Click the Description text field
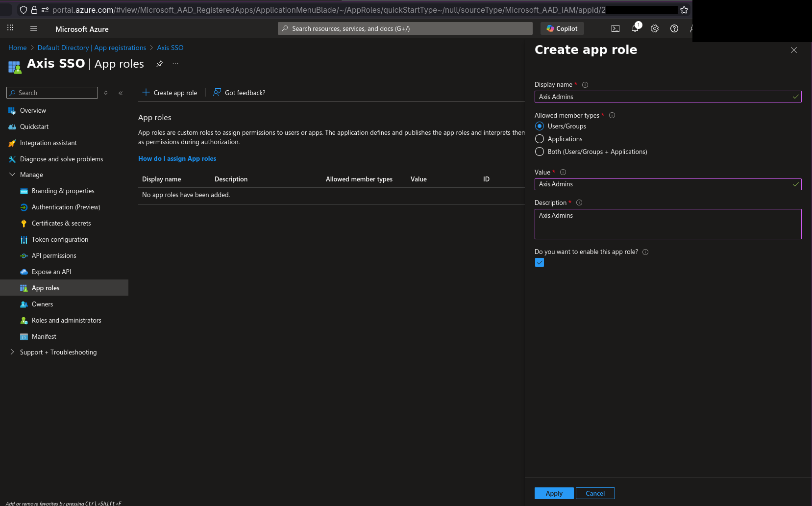 pyautogui.click(x=667, y=224)
